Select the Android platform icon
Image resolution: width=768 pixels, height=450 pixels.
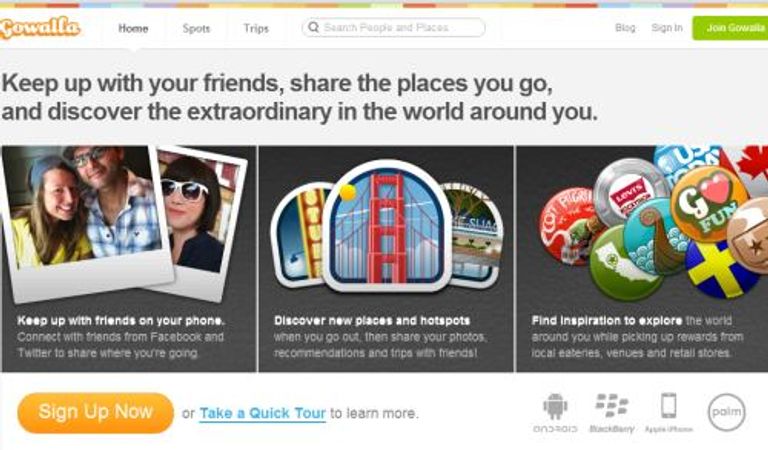click(x=555, y=413)
